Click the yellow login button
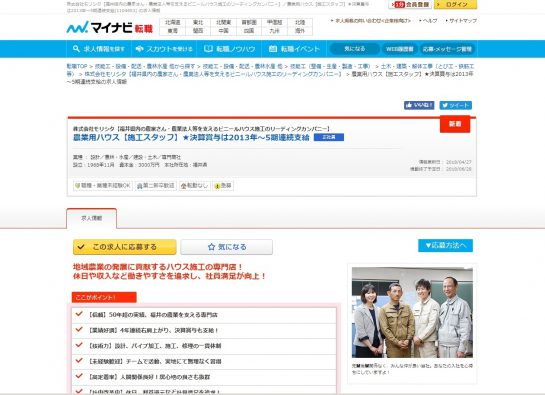 pyautogui.click(x=456, y=5)
